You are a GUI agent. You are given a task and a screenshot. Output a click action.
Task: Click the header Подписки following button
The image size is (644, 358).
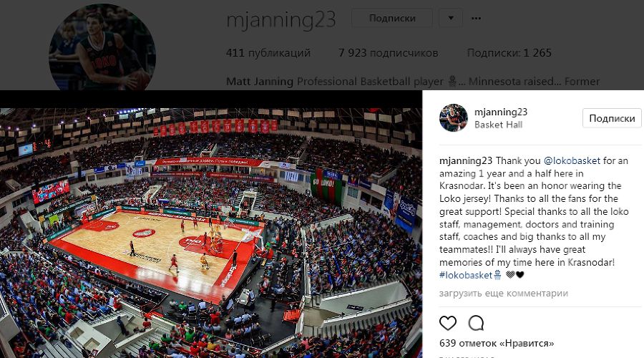(392, 18)
